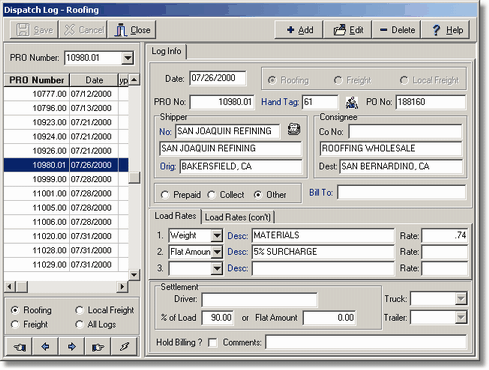Screen dimensions: 489x370
Task: Click the Shipper rolodex lookup icon
Action: (x=294, y=129)
